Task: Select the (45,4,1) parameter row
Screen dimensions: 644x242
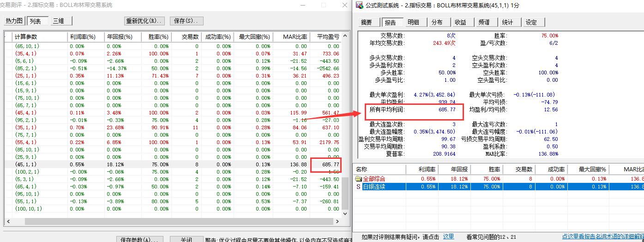Action: pyautogui.click(x=173, y=113)
